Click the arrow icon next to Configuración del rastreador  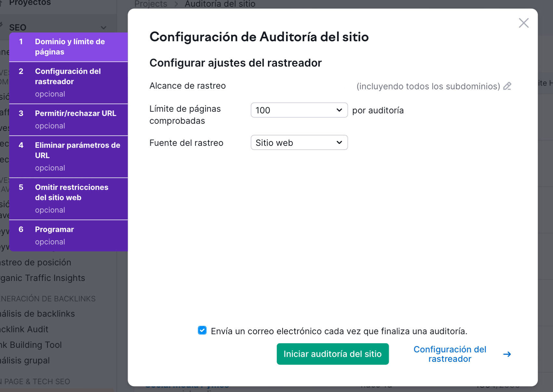(507, 354)
